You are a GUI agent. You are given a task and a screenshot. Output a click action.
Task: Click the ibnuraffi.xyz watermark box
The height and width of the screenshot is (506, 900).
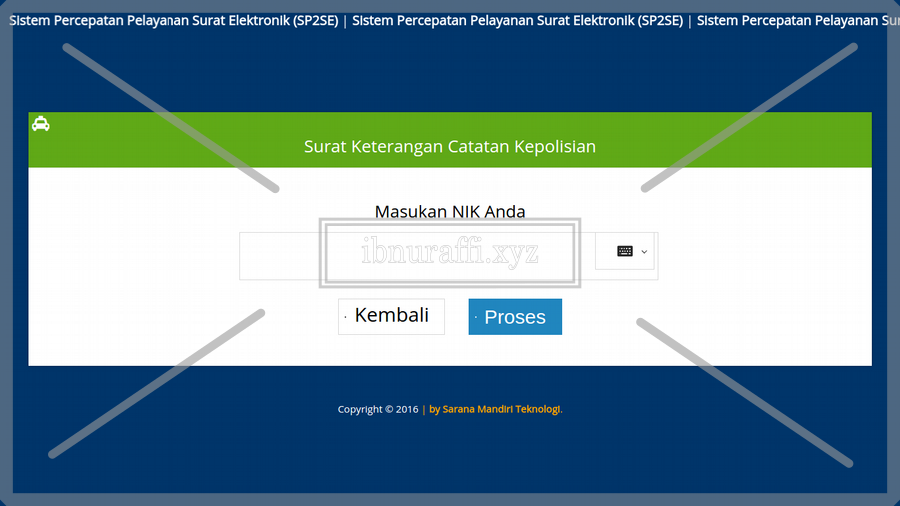click(x=449, y=253)
